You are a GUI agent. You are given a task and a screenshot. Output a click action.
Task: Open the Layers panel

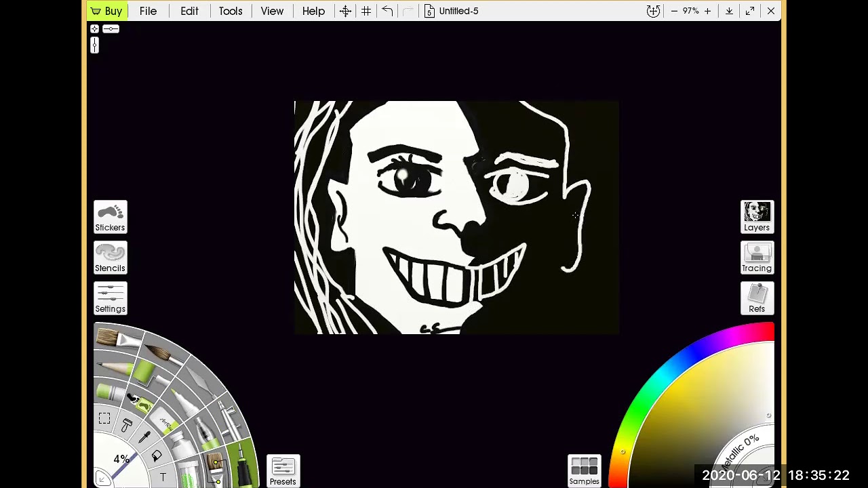coord(757,217)
